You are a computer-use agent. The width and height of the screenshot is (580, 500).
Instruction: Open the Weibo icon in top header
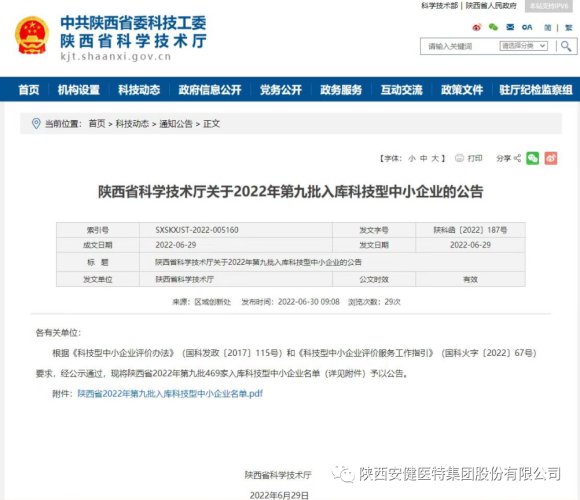(x=477, y=27)
